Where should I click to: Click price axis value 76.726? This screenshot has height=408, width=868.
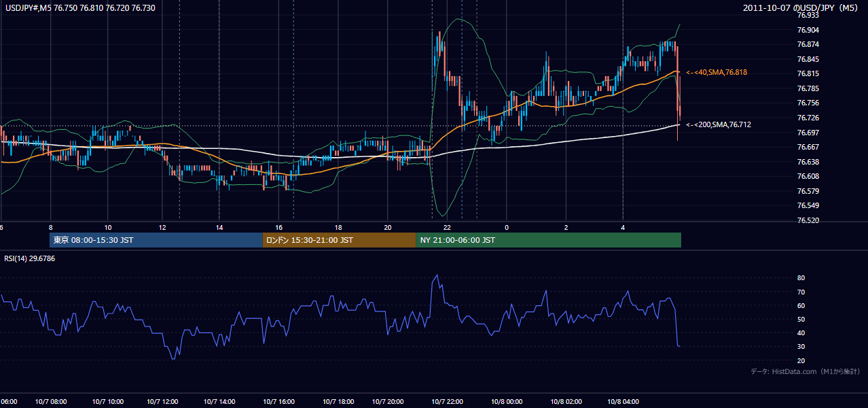tap(808, 118)
